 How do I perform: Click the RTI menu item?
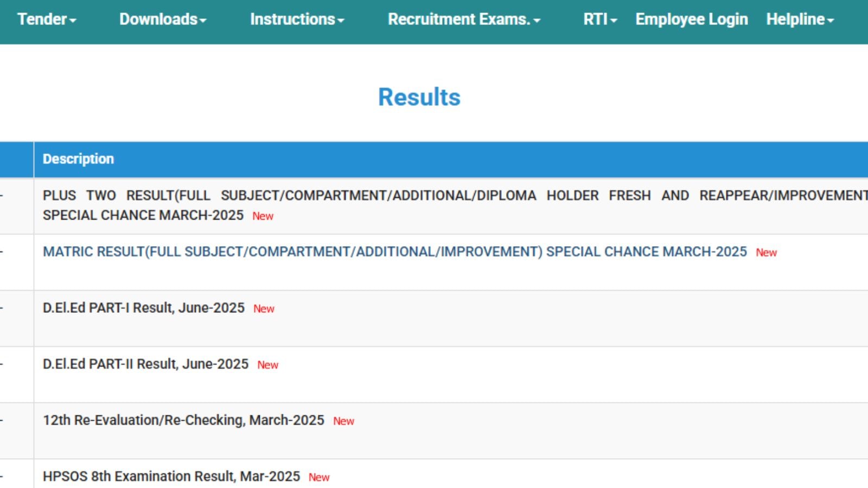coord(600,20)
